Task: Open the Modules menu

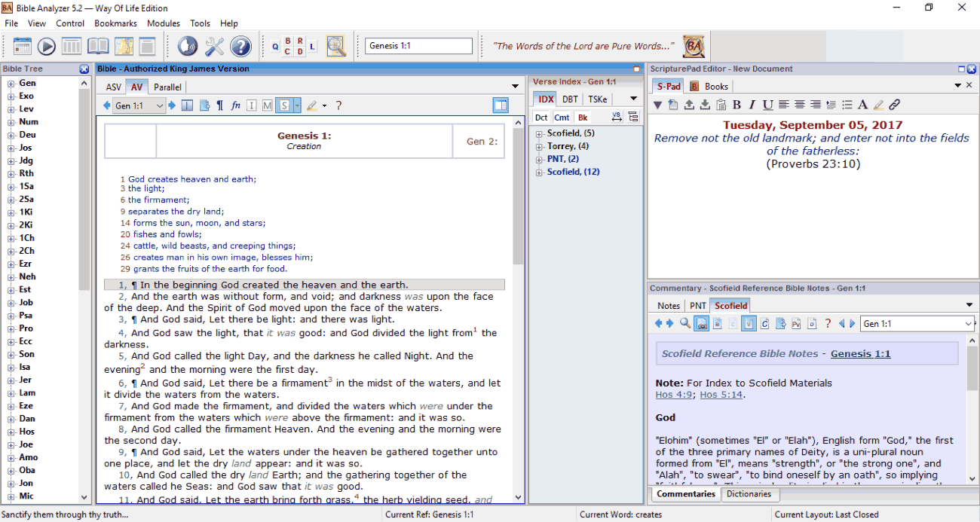Action: coord(164,23)
